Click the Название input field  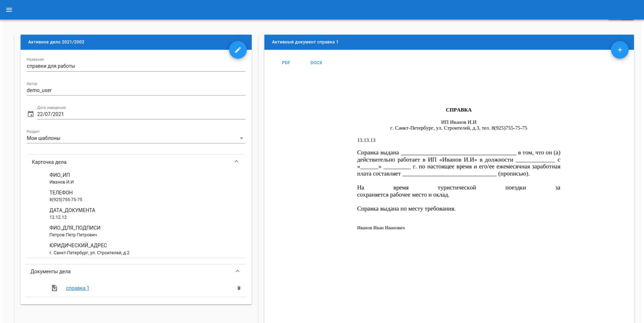136,66
